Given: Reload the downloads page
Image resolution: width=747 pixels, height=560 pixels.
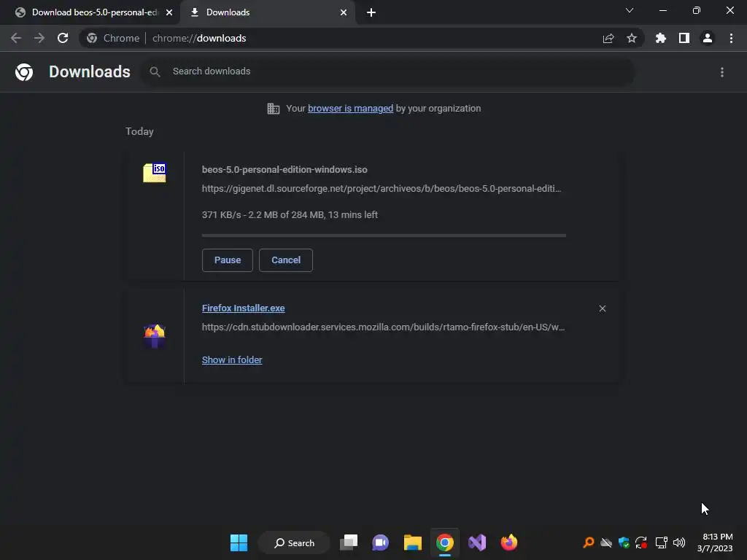Looking at the screenshot, I should tap(63, 38).
